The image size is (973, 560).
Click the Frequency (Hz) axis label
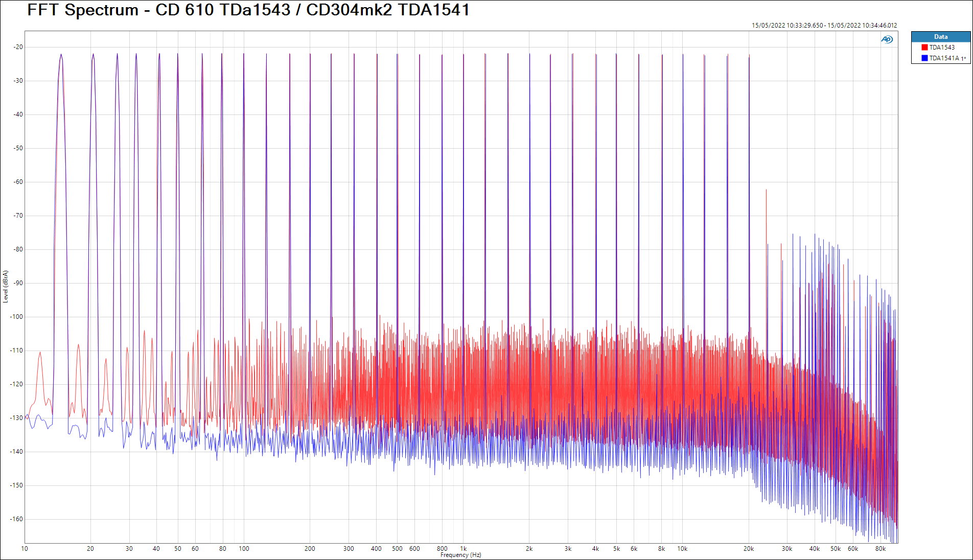click(x=460, y=555)
